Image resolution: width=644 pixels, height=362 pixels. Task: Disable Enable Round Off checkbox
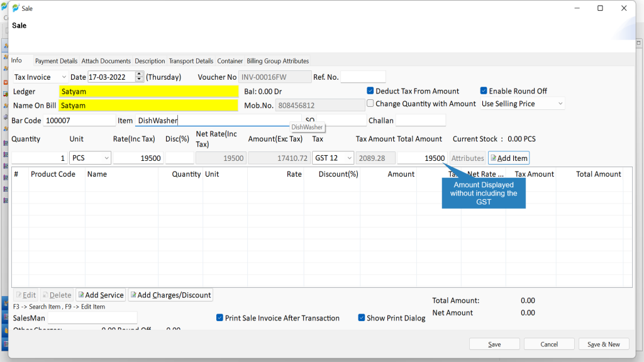(484, 90)
